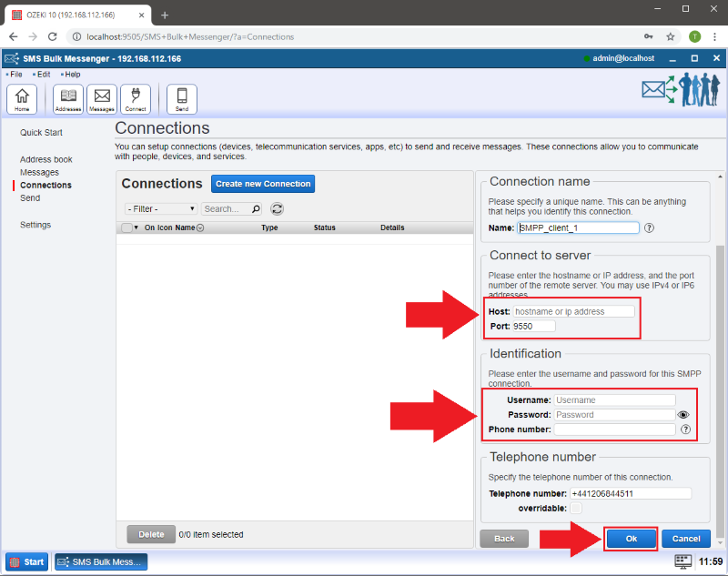Expand the Name column sort arrow
The image size is (728, 576).
(200, 228)
